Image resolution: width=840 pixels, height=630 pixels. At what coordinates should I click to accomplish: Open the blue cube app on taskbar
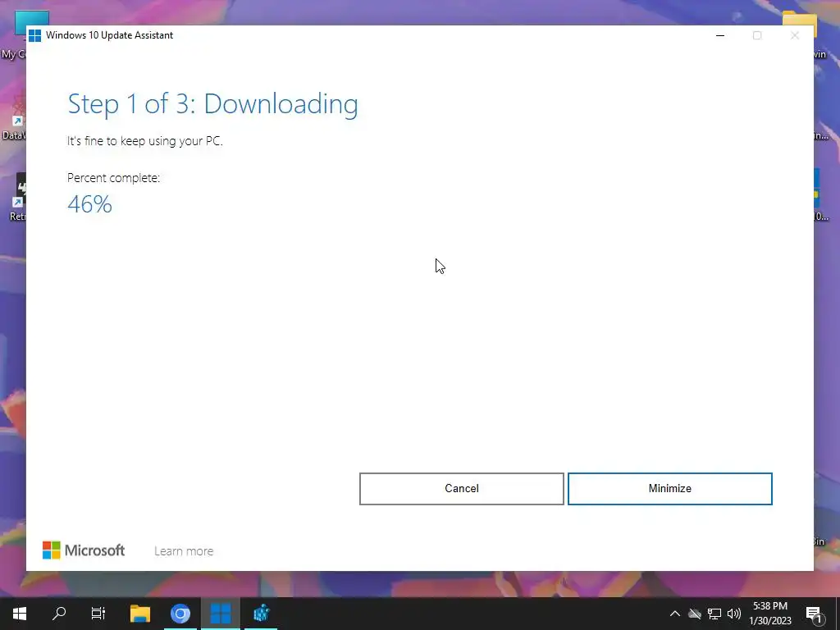pyautogui.click(x=261, y=614)
